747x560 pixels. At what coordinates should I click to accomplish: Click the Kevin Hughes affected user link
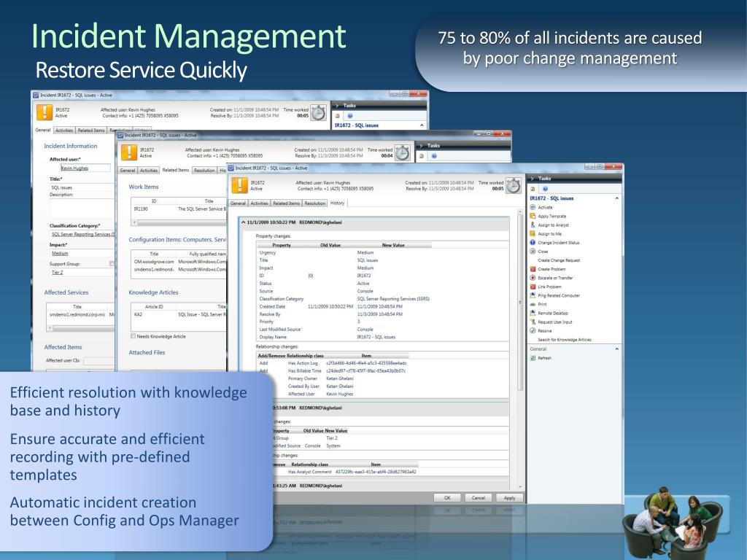(74, 168)
